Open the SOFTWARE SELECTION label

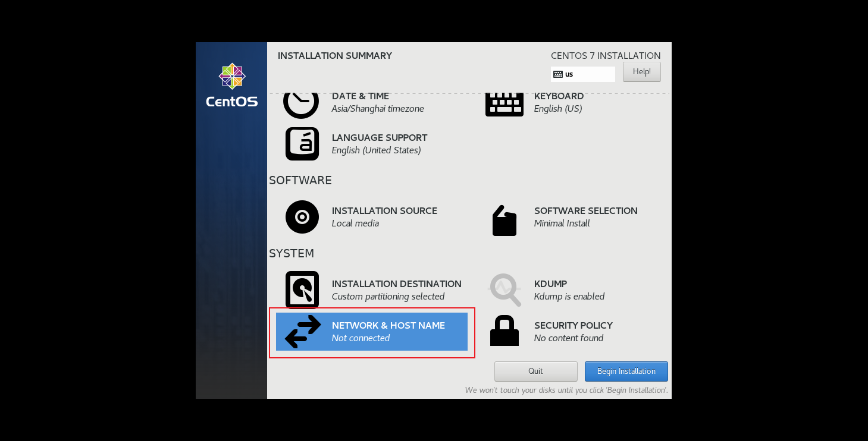pos(586,210)
